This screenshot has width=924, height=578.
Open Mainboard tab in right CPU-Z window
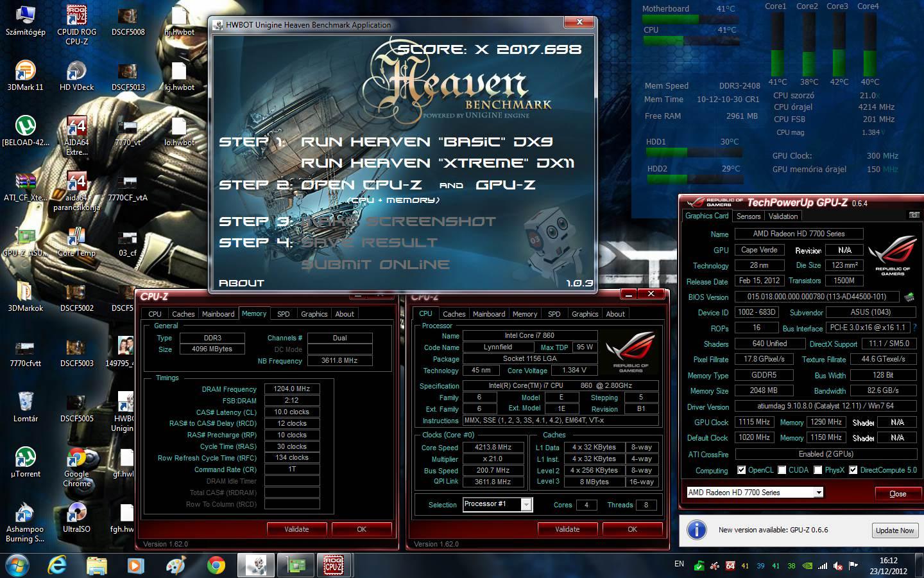(x=489, y=314)
